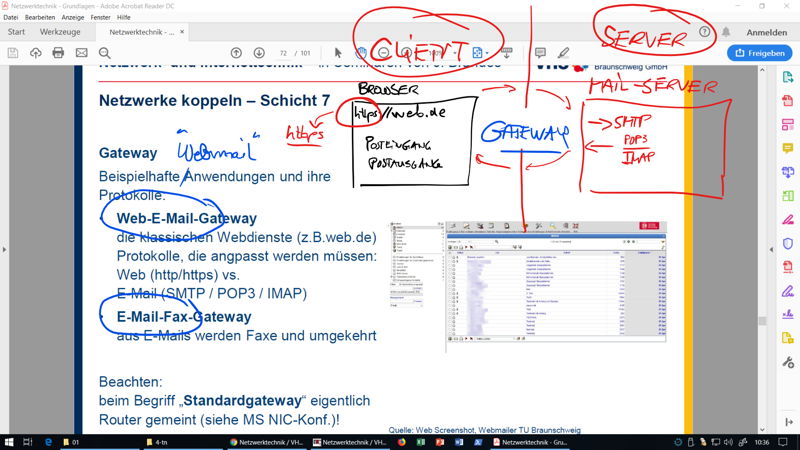Select the hand pan tool
Screen dimensions: 800x450
[x=361, y=53]
